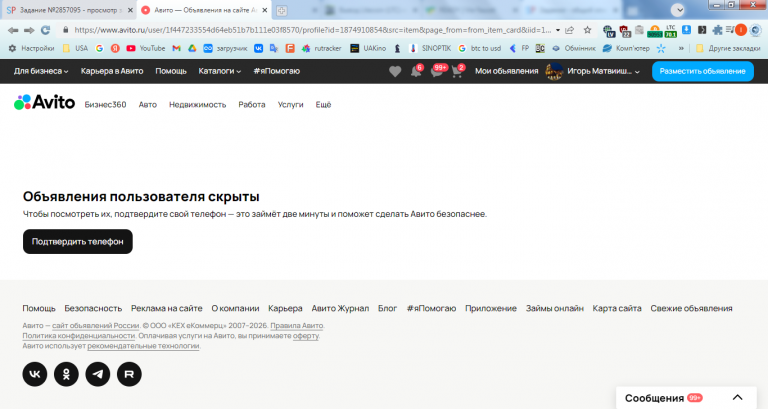Image resolution: width=768 pixels, height=409 pixels.
Task: Open the Работа category
Action: click(252, 105)
